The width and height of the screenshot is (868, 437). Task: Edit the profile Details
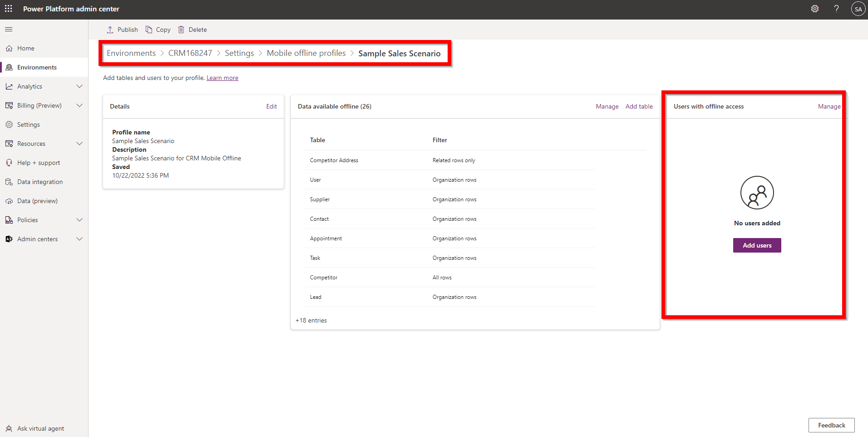pyautogui.click(x=271, y=106)
